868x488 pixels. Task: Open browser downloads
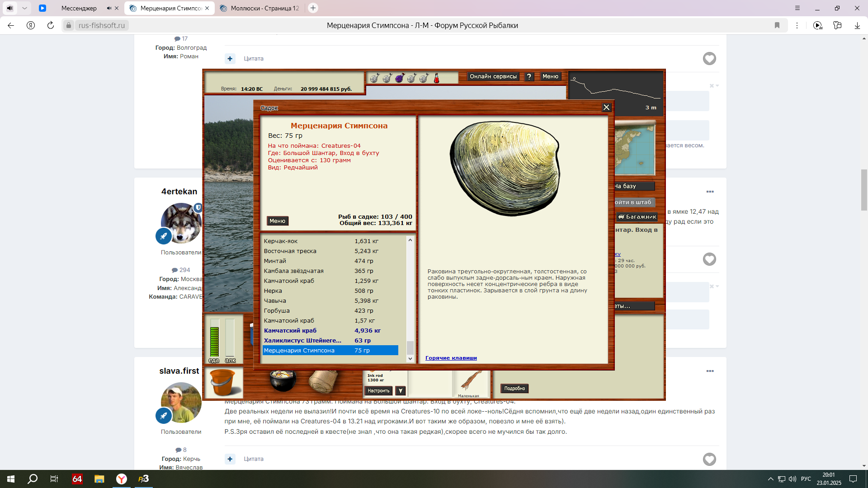[x=857, y=25]
